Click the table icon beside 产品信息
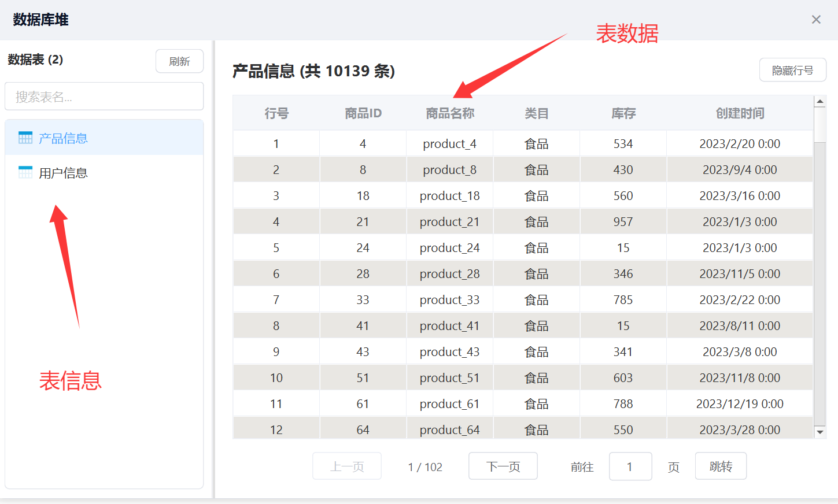Viewport: 838px width, 504px height. [x=25, y=138]
